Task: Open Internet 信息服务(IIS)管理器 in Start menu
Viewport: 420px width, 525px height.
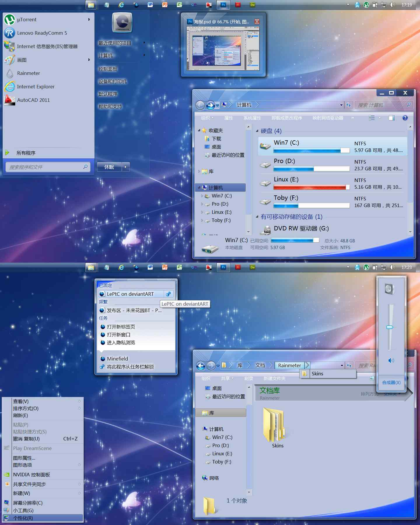Action: (x=48, y=46)
